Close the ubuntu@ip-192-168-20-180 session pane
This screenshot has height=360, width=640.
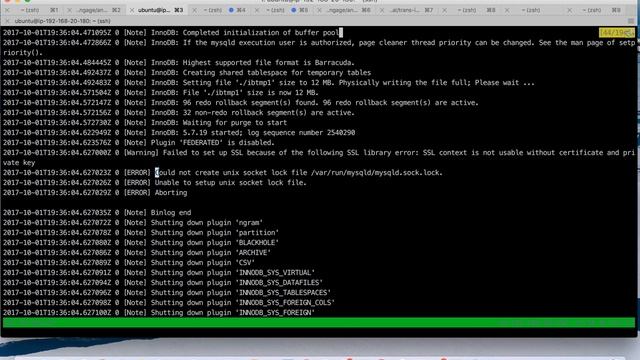[7, 21]
